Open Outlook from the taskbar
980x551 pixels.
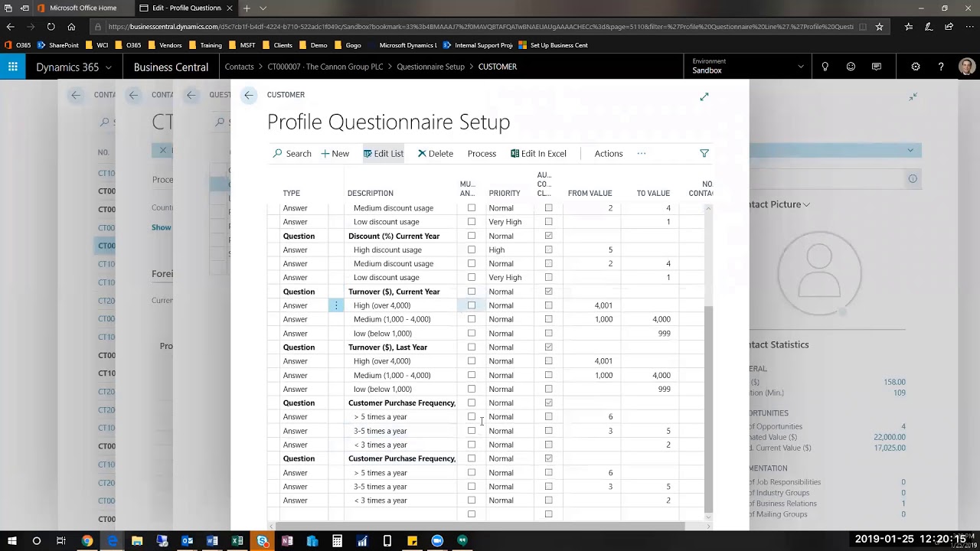[x=187, y=541]
